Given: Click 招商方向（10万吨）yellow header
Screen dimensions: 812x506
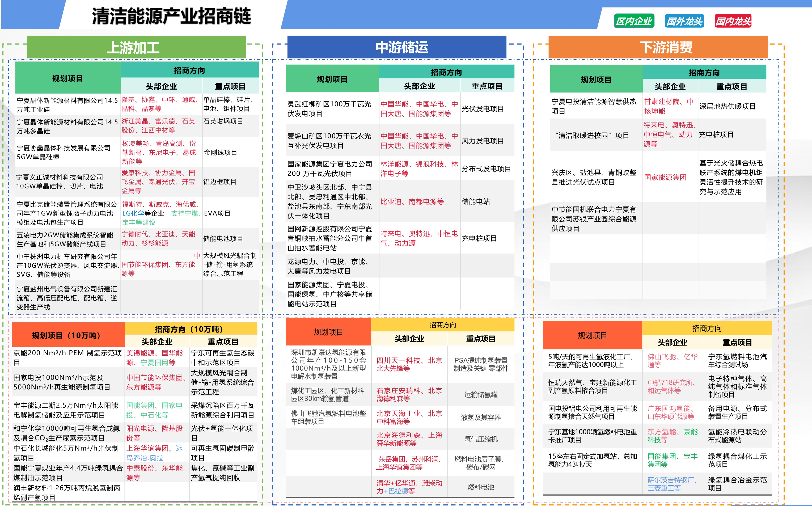Looking at the screenshot, I should (x=191, y=329).
